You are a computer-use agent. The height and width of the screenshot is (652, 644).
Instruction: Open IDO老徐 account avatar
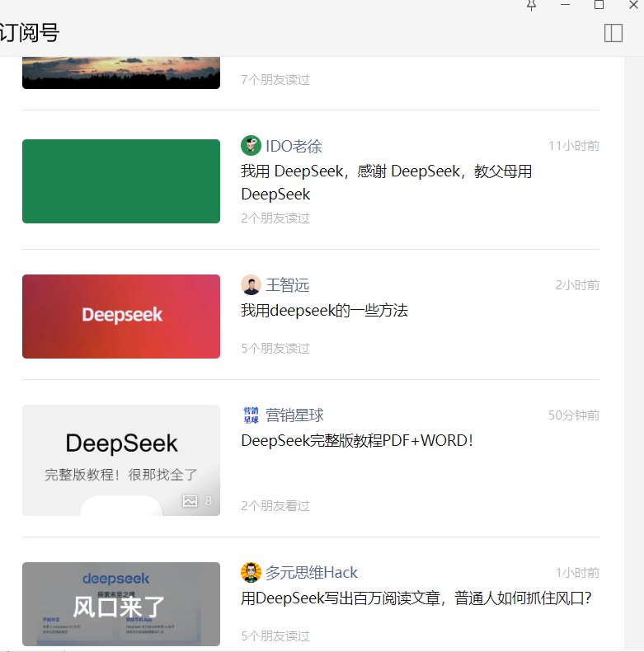click(251, 146)
